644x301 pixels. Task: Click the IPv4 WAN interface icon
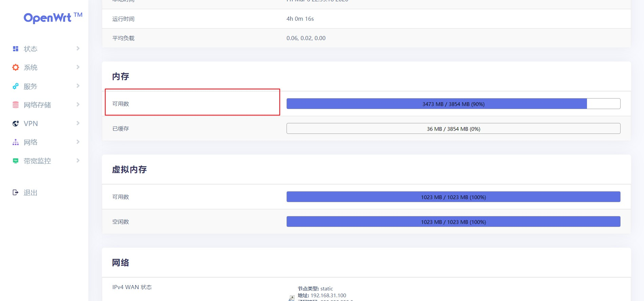(292, 298)
